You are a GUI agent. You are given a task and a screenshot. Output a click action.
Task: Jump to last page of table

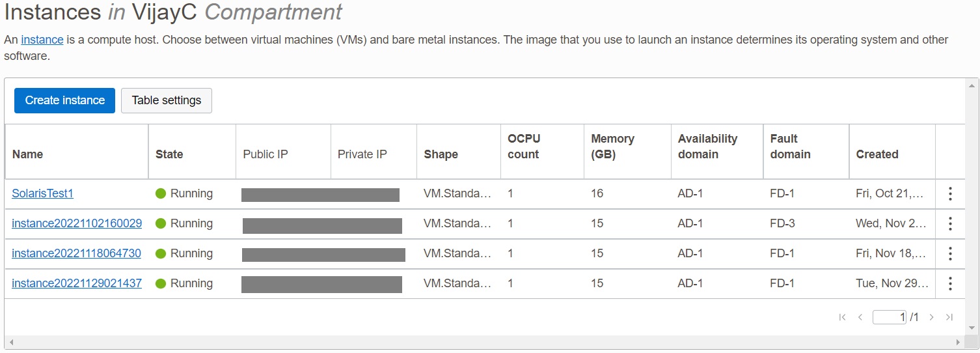(x=949, y=317)
